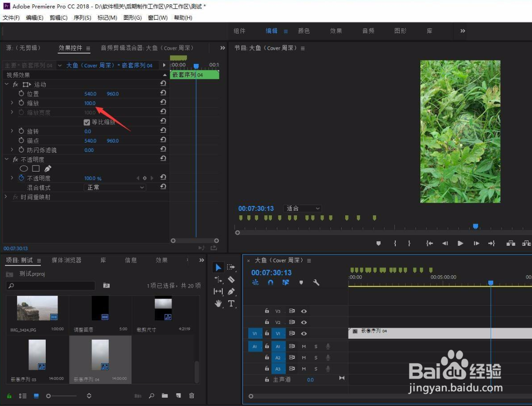Switch to Media Browser tab
The width and height of the screenshot is (532, 406).
click(66, 260)
